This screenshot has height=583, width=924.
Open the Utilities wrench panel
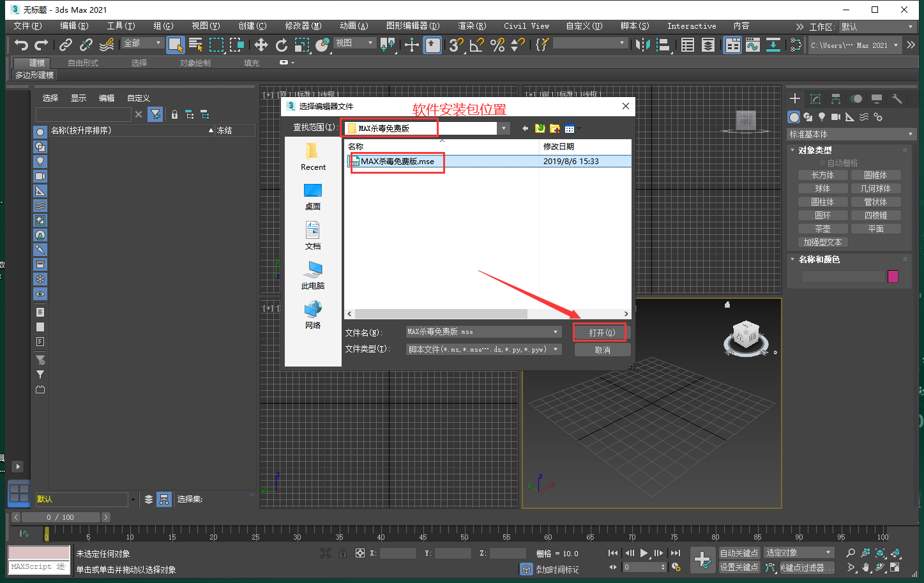click(x=897, y=98)
